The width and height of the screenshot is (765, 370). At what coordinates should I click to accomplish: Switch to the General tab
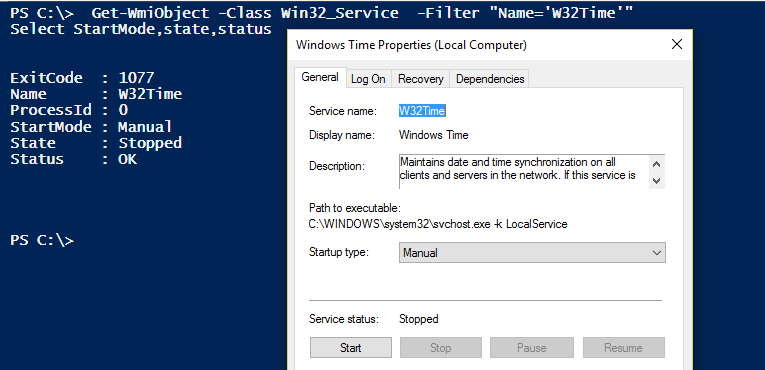320,77
